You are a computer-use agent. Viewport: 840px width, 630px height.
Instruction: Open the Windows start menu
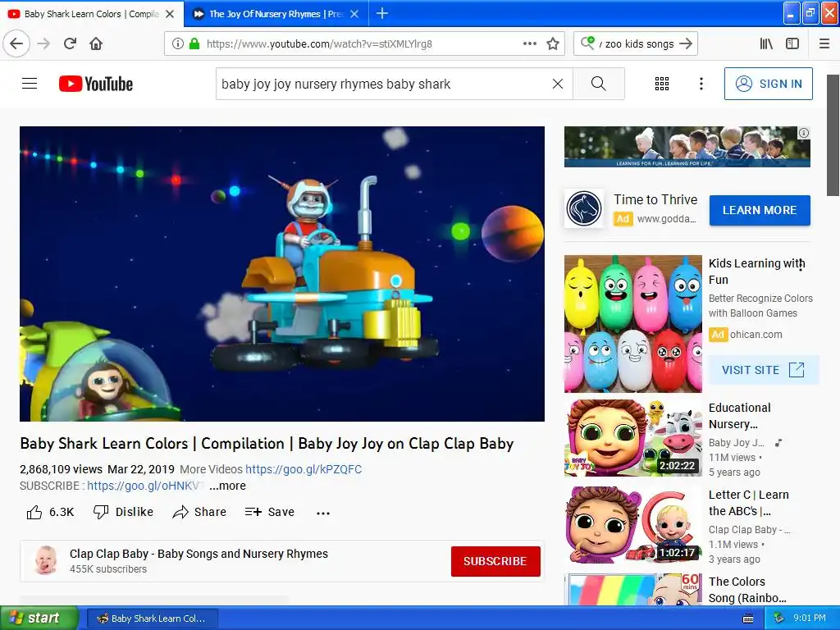(39, 619)
